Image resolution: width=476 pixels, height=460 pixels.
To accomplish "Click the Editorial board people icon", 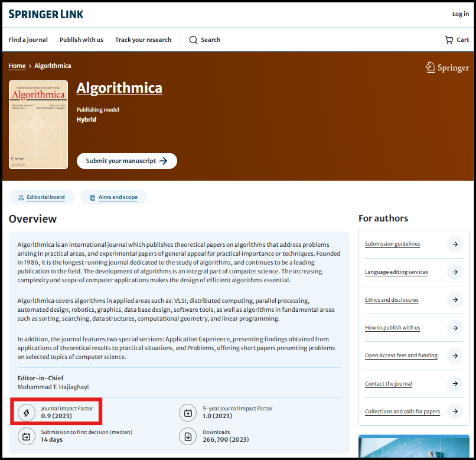I will coord(21,197).
